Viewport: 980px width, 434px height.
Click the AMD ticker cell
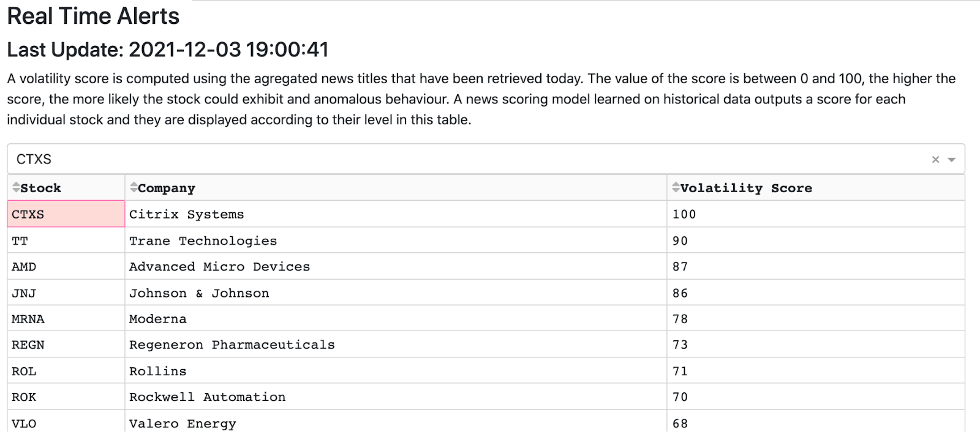pyautogui.click(x=66, y=266)
